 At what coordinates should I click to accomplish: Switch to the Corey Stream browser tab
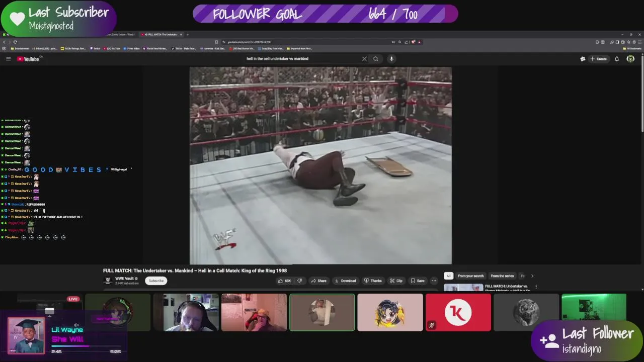pyautogui.click(x=122, y=35)
